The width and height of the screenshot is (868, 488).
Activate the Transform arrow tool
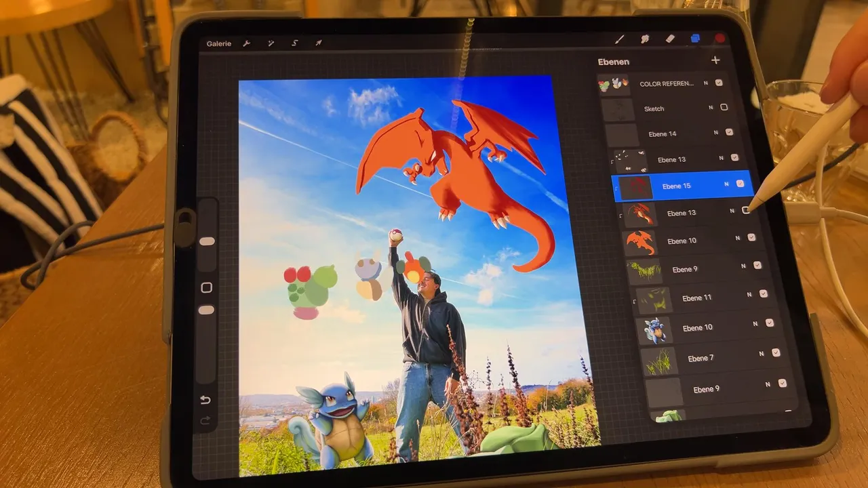pyautogui.click(x=319, y=43)
